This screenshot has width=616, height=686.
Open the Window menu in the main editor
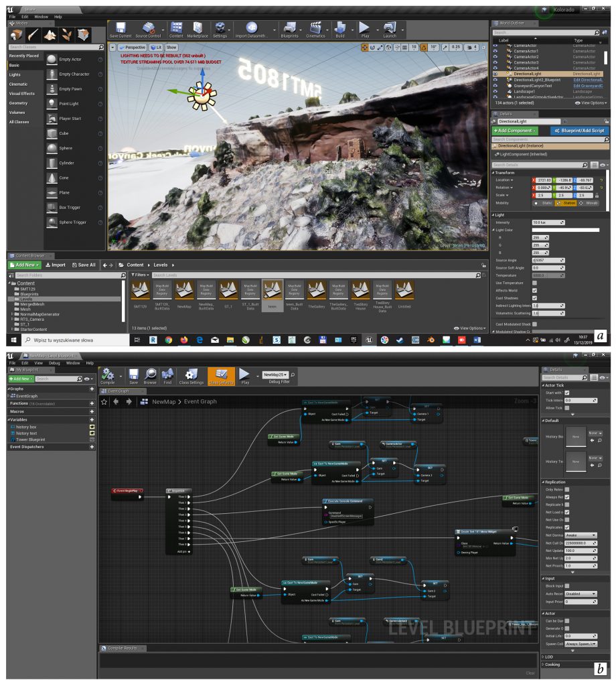coord(41,17)
